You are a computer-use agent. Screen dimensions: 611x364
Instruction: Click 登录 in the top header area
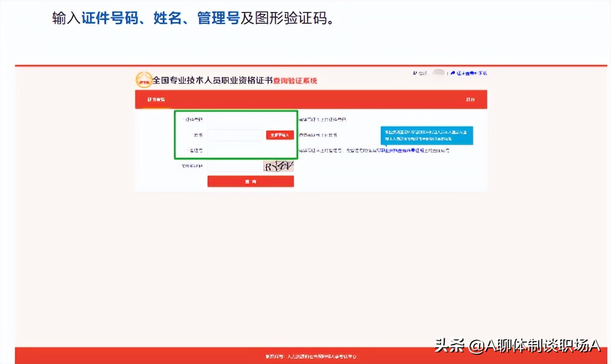(421, 73)
